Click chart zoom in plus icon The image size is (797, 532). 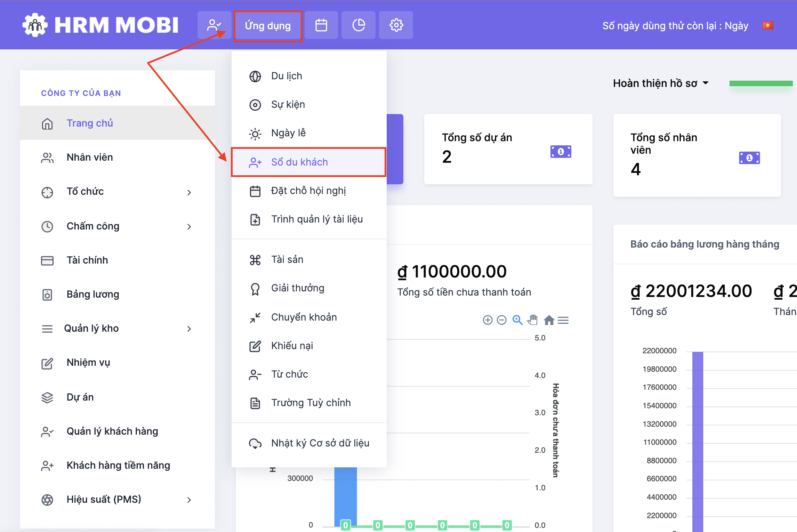point(488,320)
